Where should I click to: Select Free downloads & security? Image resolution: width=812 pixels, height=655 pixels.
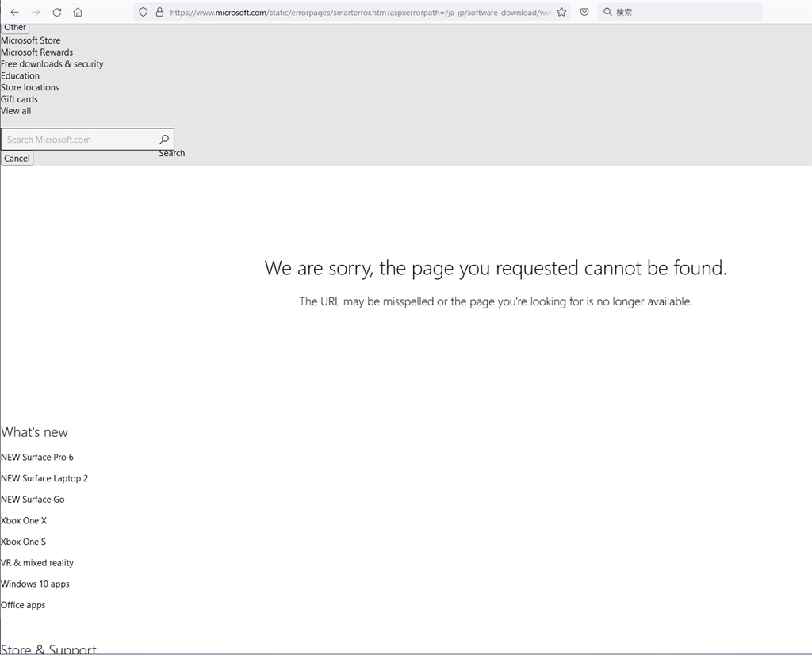coord(52,64)
